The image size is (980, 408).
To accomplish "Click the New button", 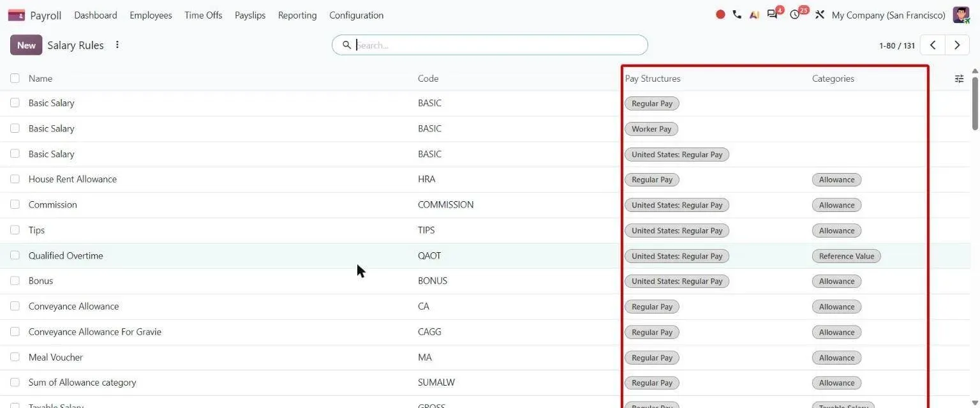I will [x=26, y=45].
